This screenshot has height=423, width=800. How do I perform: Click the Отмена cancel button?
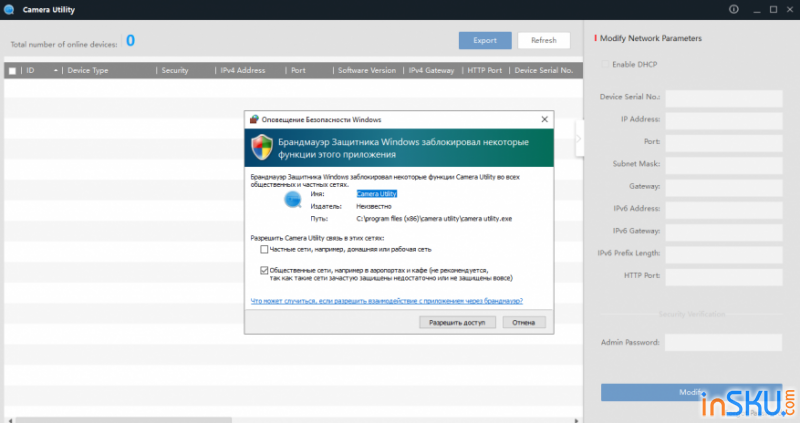(524, 322)
